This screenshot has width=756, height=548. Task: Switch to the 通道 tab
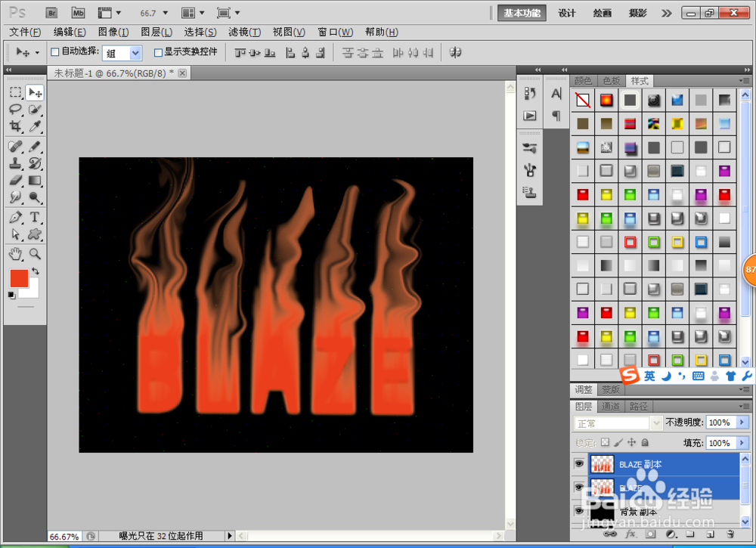611,407
